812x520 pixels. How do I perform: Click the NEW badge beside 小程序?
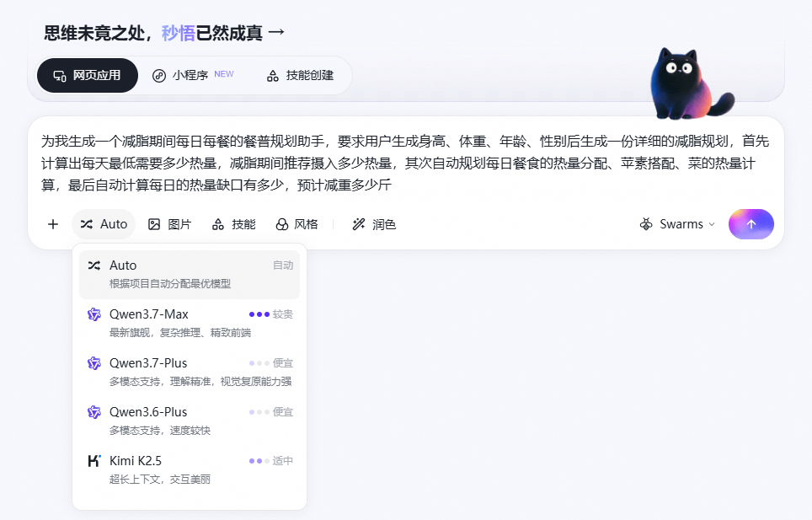click(224, 74)
